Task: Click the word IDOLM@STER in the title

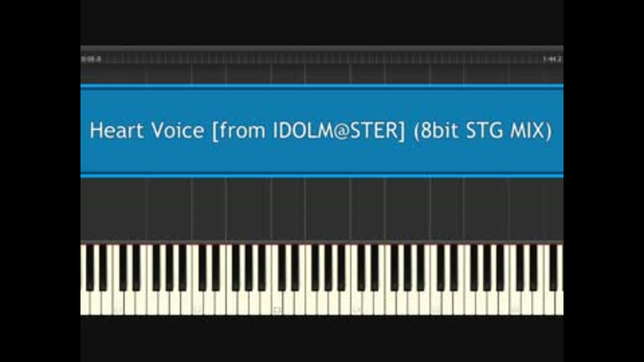Action: 339,131
